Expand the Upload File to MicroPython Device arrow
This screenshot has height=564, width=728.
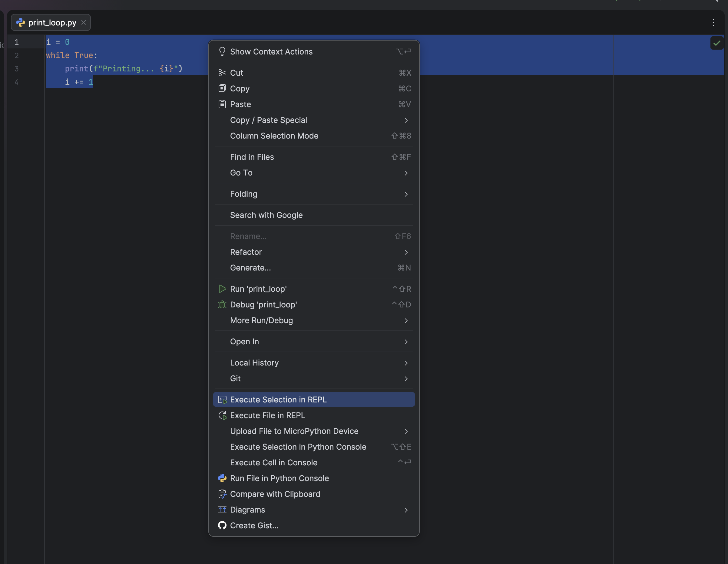406,431
